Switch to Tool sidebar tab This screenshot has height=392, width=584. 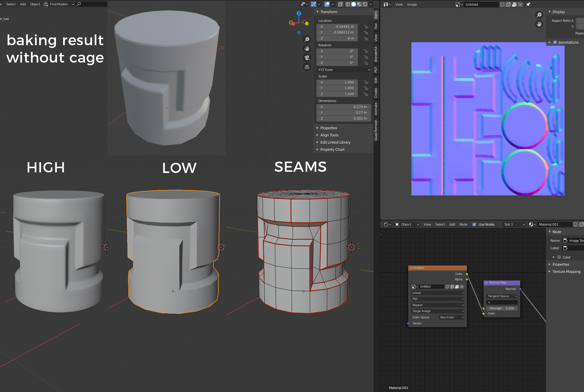[x=376, y=26]
